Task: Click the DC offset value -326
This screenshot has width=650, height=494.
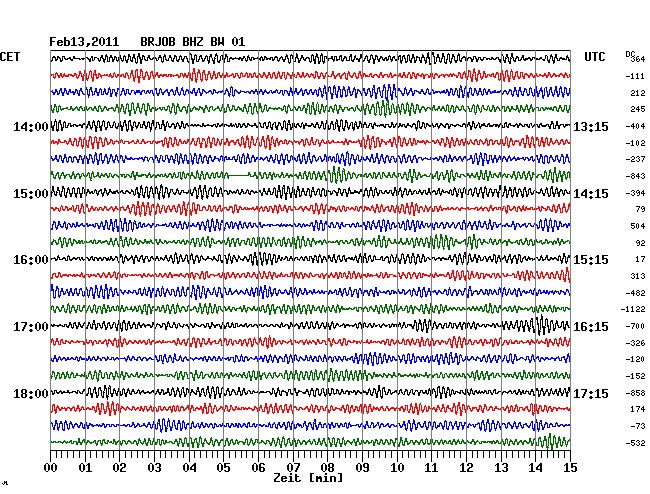Action: 635,343
